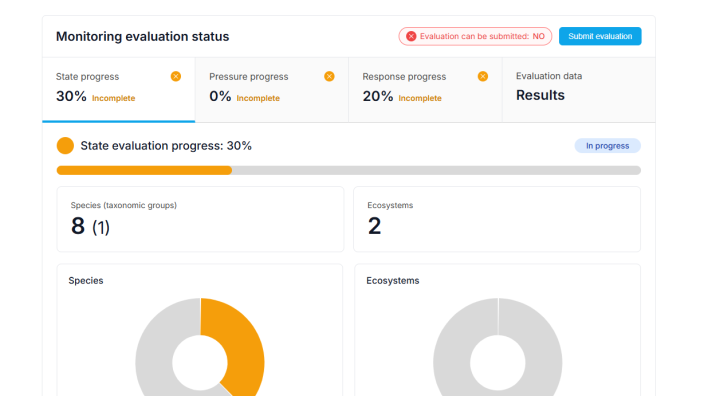704x396 pixels.
Task: Click the State progress incomplete status icon
Action: click(x=176, y=76)
